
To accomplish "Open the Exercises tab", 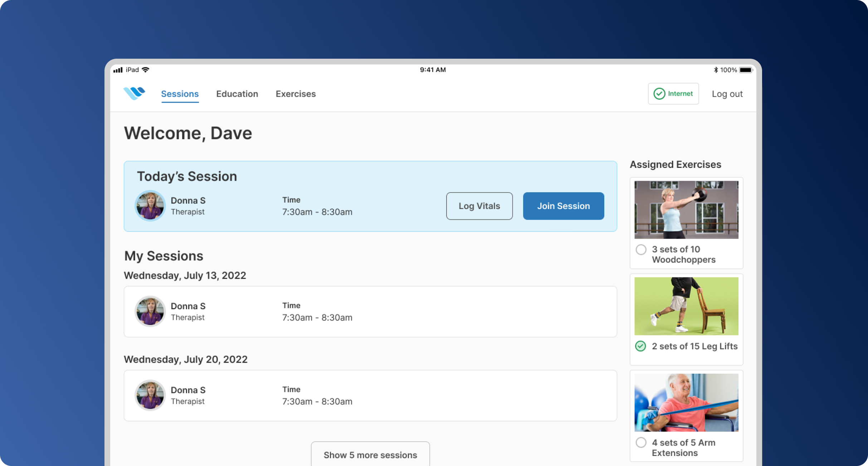I will (296, 94).
